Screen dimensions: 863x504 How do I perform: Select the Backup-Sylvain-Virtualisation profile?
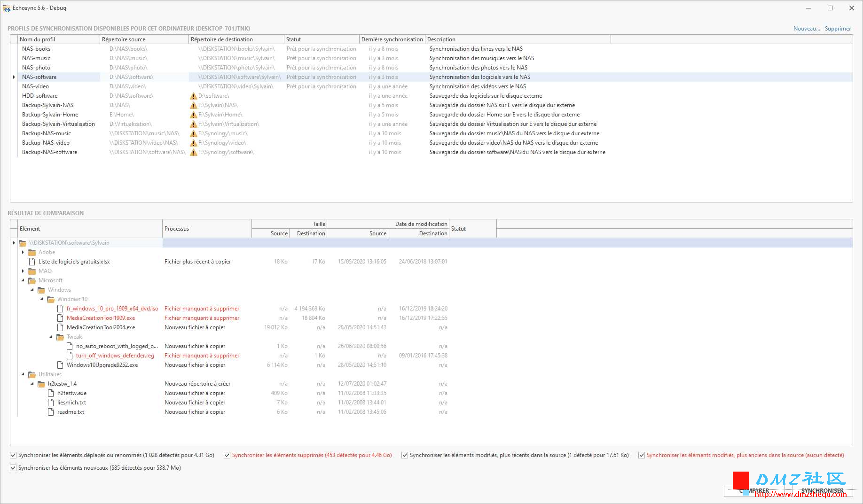coord(431,124)
